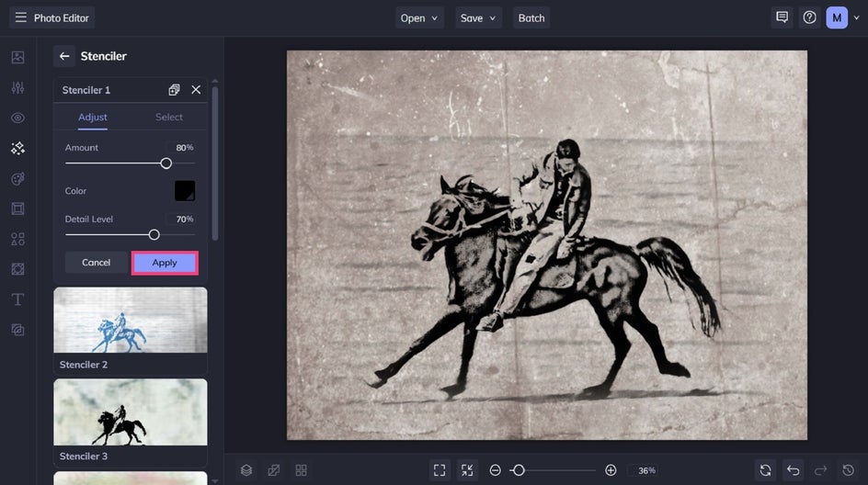Click the actual size collapse icon

click(467, 470)
